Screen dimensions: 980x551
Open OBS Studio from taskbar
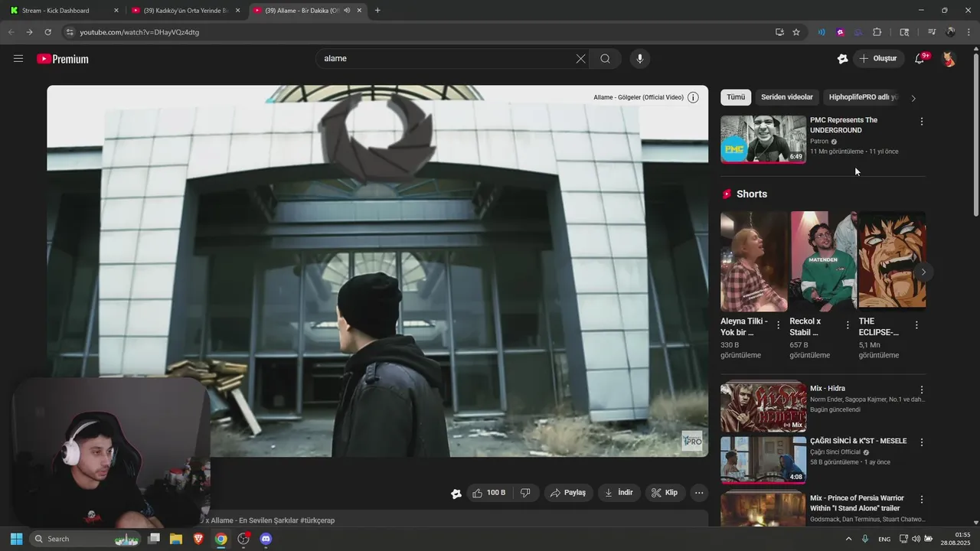click(x=243, y=539)
